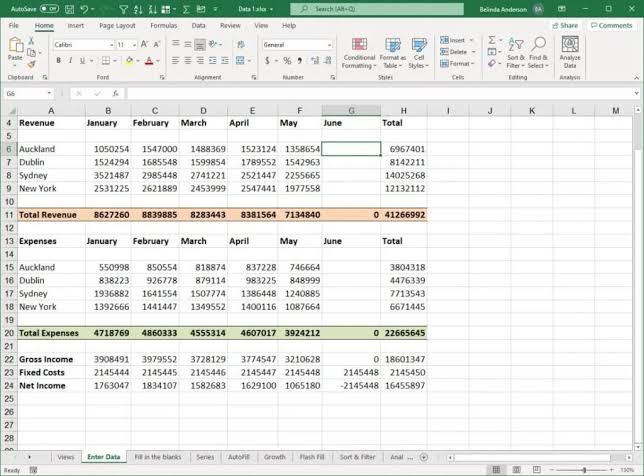The width and height of the screenshot is (644, 476).
Task: Apply Comma Style number format
Action: tap(299, 61)
